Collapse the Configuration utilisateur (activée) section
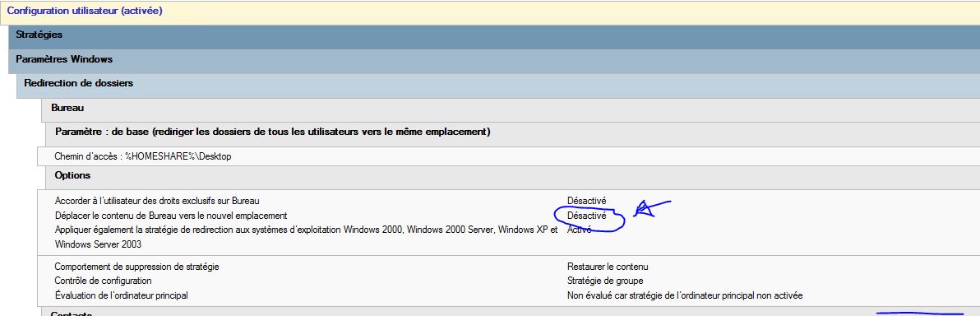This screenshot has height=316, width=980. [490, 12]
